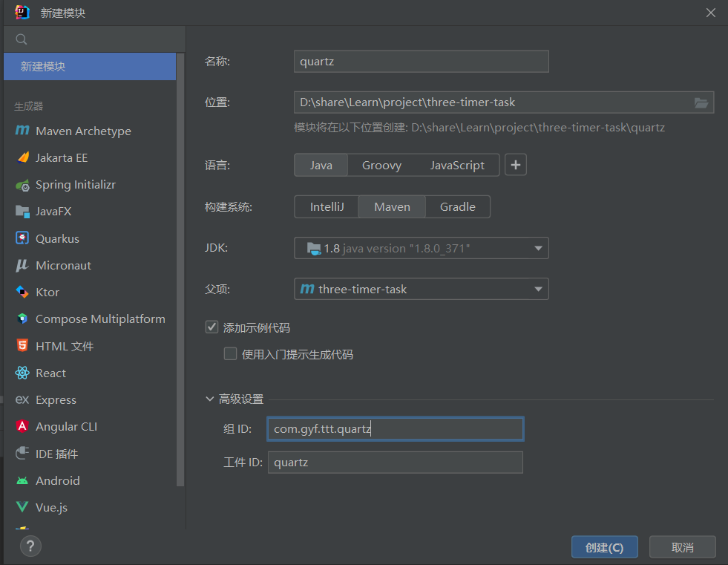Select Spring Initializr generator entry
The width and height of the screenshot is (728, 565).
pyautogui.click(x=90, y=185)
